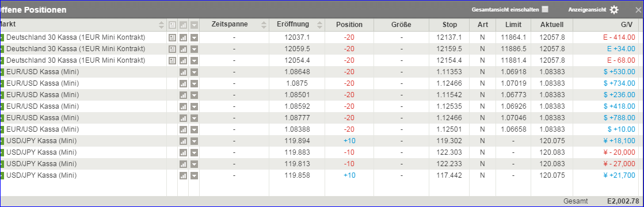Select the Position column header
This screenshot has height=207, width=644.
coord(349,25)
